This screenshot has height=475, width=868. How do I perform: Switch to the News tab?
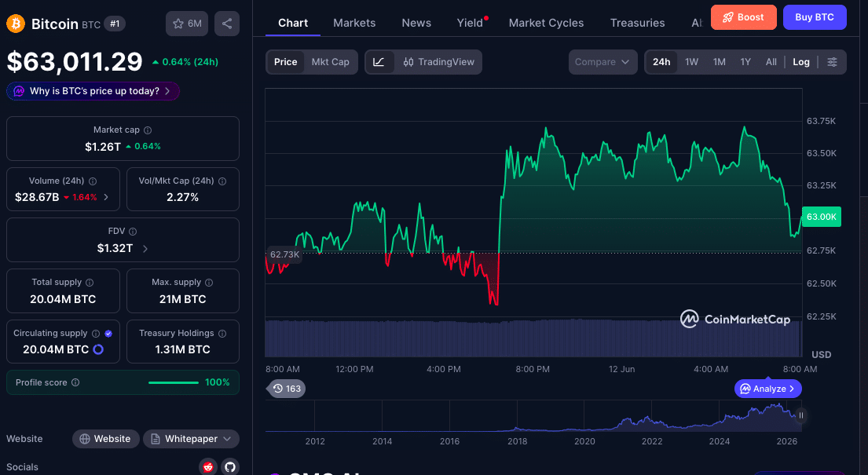[x=416, y=23]
